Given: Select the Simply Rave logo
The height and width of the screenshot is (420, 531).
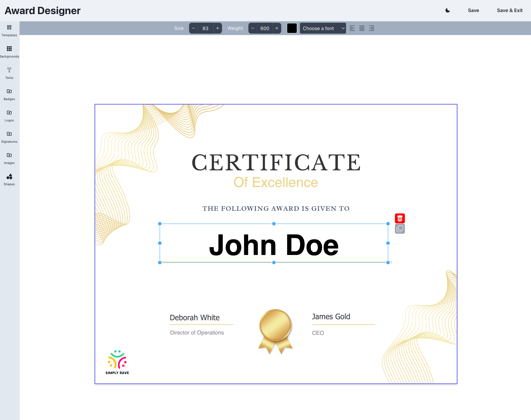Looking at the screenshot, I should pos(117,362).
